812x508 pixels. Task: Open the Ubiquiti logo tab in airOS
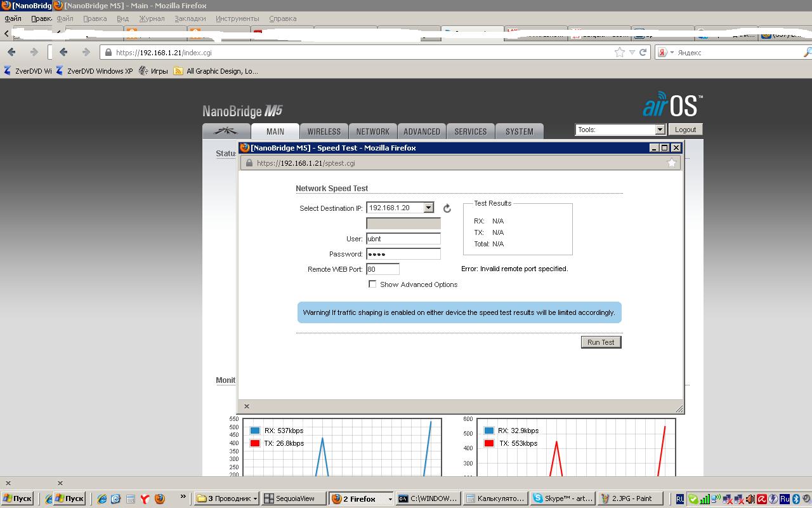pos(226,131)
